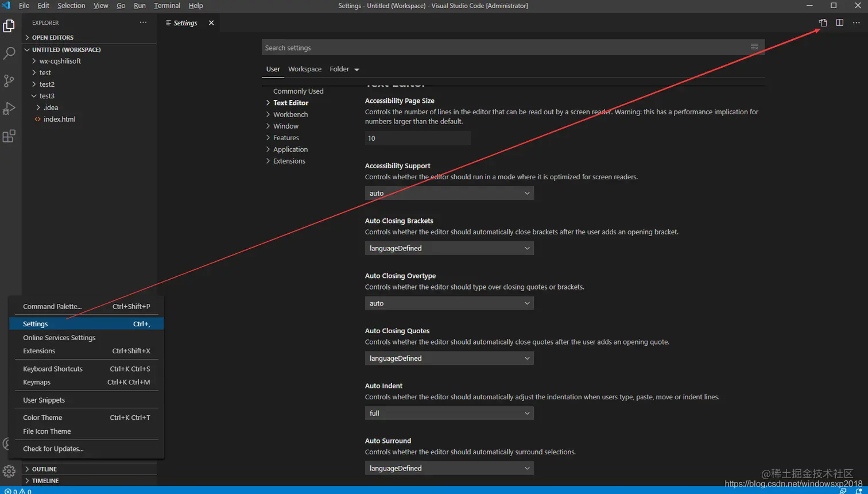The height and width of the screenshot is (494, 868).
Task: Expand the .idea folder
Action: pyautogui.click(x=89, y=107)
